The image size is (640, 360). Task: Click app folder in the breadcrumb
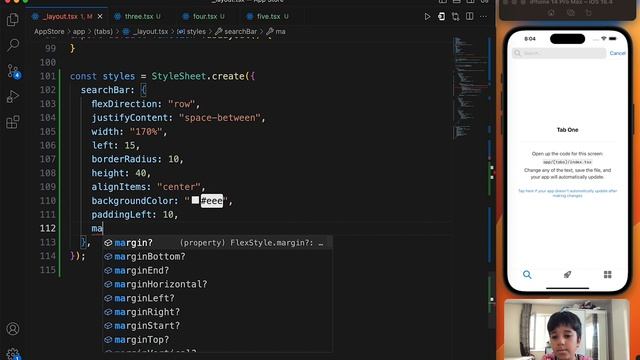[x=79, y=31]
